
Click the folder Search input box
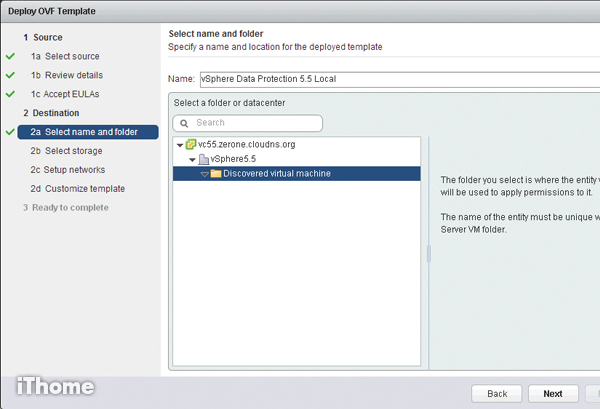point(255,123)
